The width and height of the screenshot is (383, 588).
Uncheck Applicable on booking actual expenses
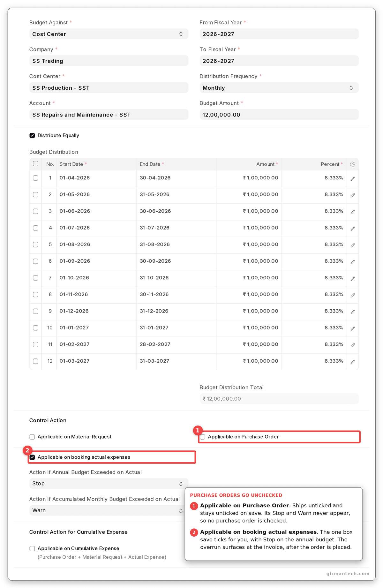tap(32, 457)
